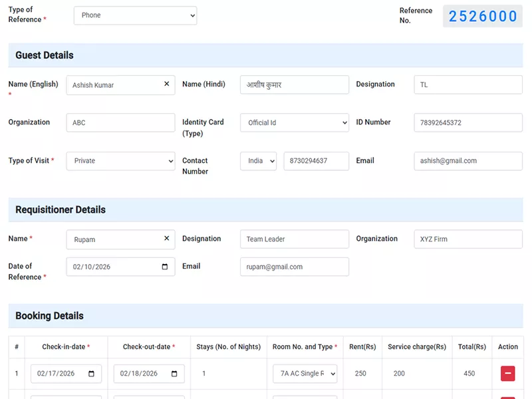The width and height of the screenshot is (532, 399).
Task: Open calendar picker for Check-out-date 02/18/2026
Action: (x=174, y=374)
